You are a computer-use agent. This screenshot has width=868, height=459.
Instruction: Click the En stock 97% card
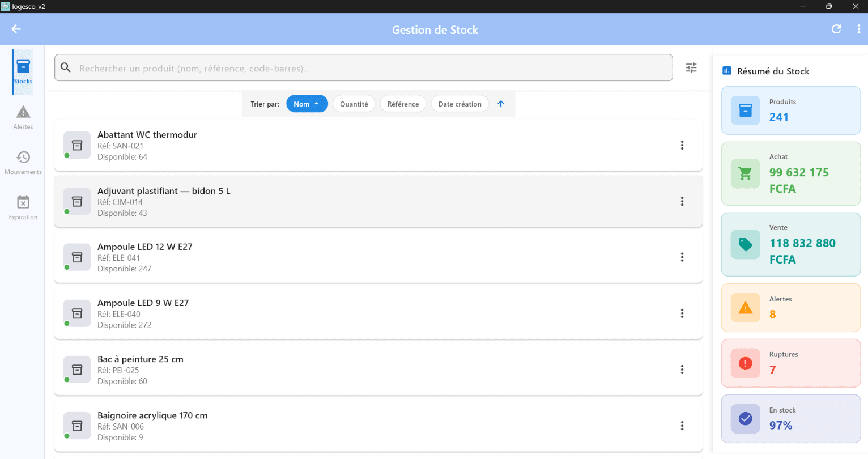point(791,419)
